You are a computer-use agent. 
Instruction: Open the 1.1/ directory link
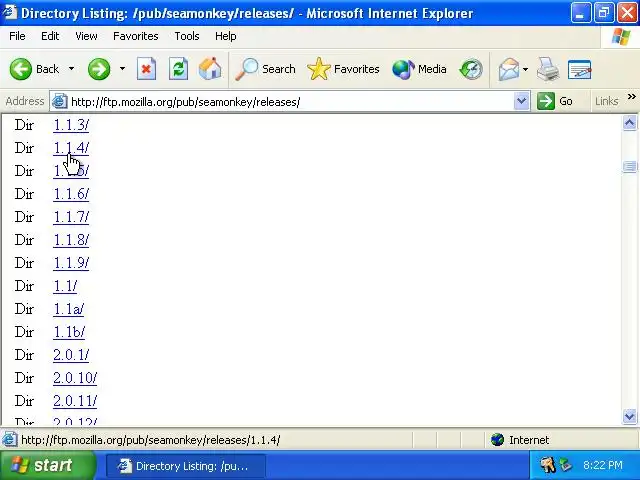(x=65, y=286)
